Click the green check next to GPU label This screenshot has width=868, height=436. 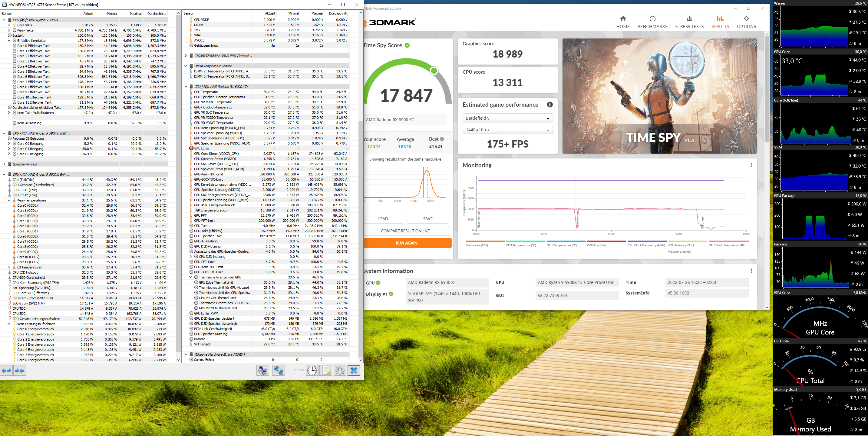click(378, 283)
